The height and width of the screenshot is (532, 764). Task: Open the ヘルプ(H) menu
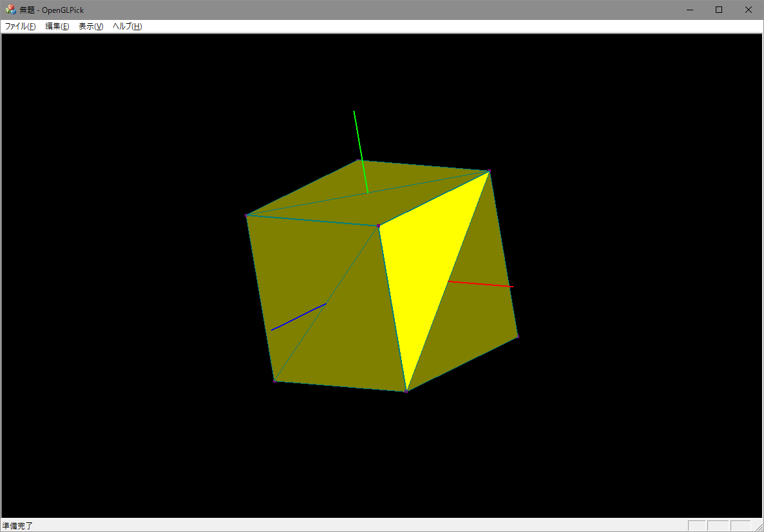127,26
